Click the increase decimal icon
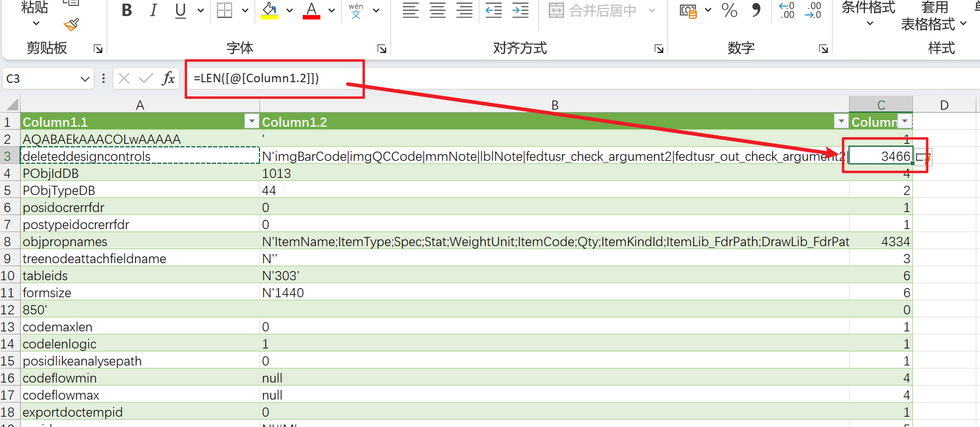 click(786, 10)
